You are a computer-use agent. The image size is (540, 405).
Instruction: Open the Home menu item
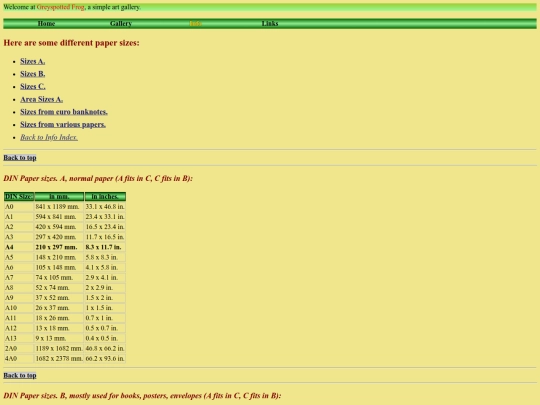click(x=46, y=23)
